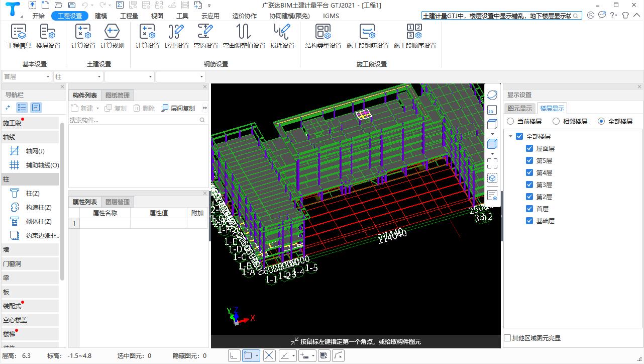Expand the 梁 category in navigation
Viewport: 644px width, 364px height.
(30, 278)
